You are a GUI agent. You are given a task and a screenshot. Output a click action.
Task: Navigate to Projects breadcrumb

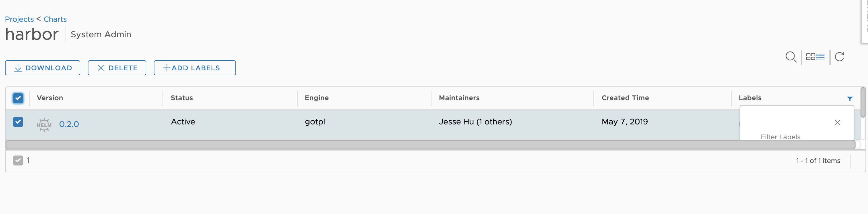(19, 19)
